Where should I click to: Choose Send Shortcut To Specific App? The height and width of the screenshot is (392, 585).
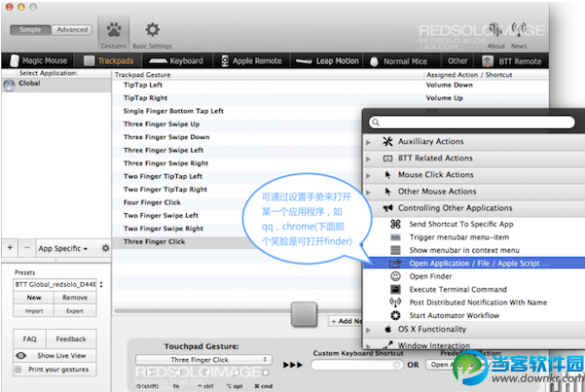click(474, 224)
